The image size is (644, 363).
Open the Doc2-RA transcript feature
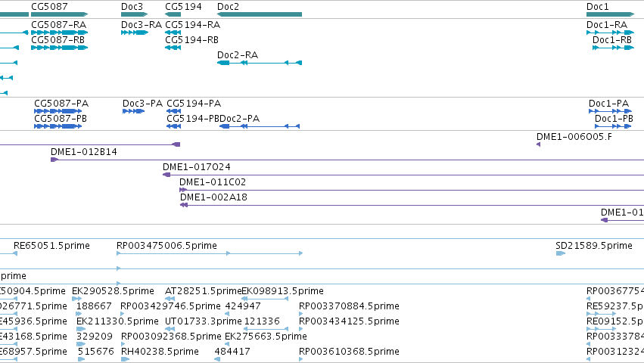click(x=260, y=63)
